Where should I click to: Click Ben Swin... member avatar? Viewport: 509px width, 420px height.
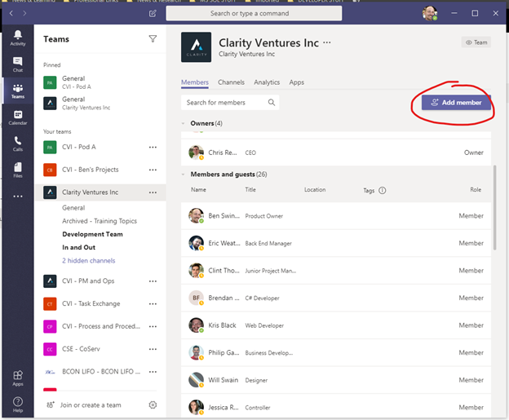pos(196,215)
